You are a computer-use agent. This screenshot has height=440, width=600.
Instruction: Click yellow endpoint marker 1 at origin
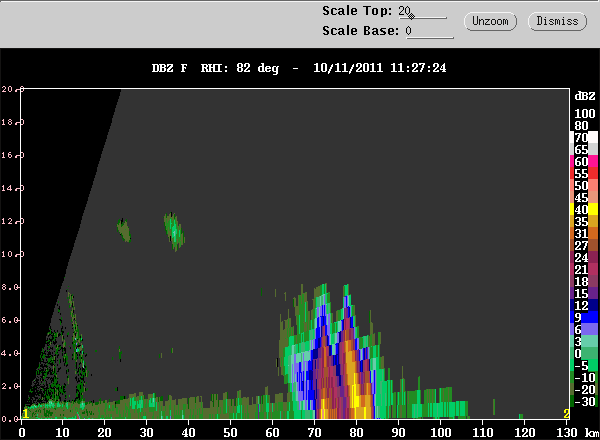pos(25,414)
